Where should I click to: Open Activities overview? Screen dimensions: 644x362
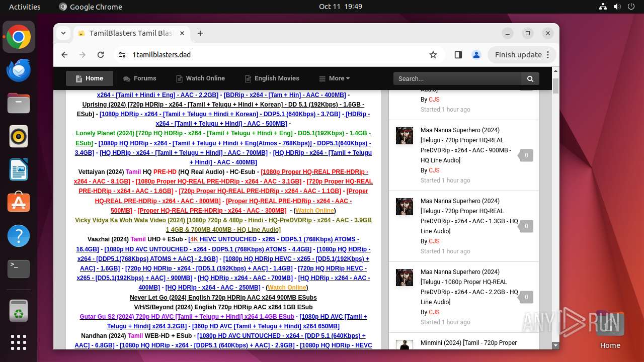[x=25, y=7]
